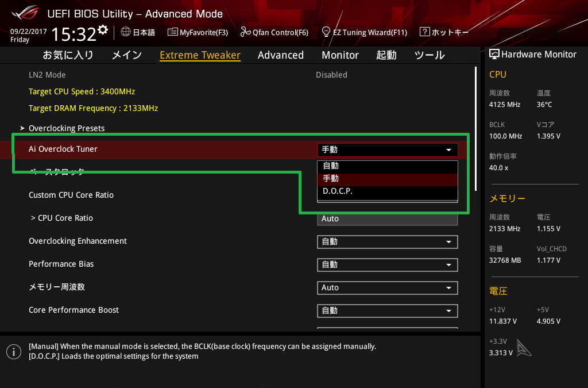This screenshot has height=388, width=588.
Task: Click the 1.395 V Vcore value
Action: [x=548, y=136]
